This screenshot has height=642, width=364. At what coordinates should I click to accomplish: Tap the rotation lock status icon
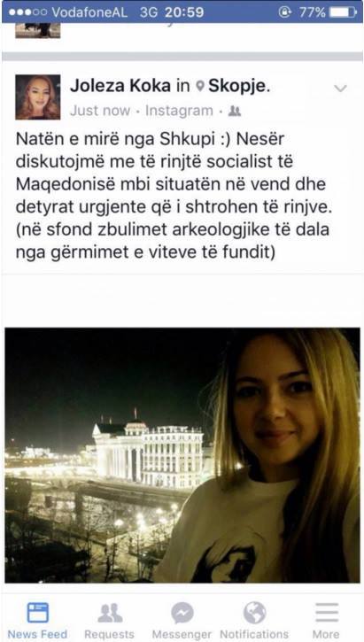point(284,12)
